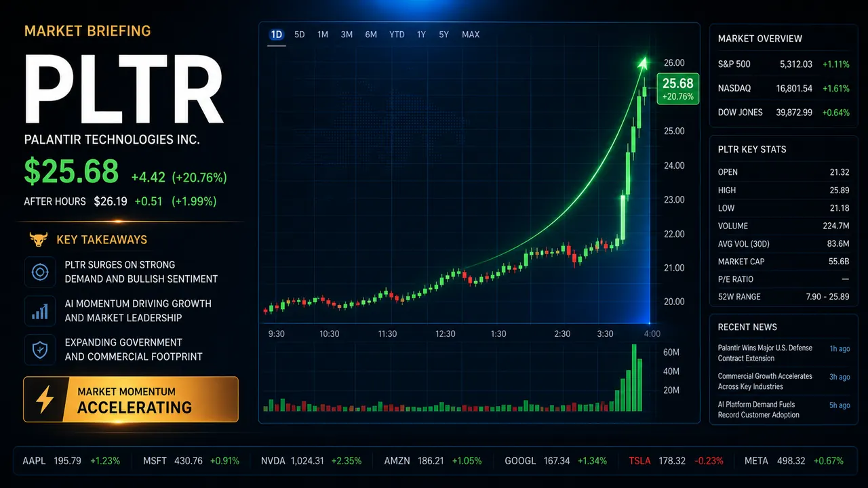
Task: Click the Key Takeaways heading
Action: [x=102, y=240]
